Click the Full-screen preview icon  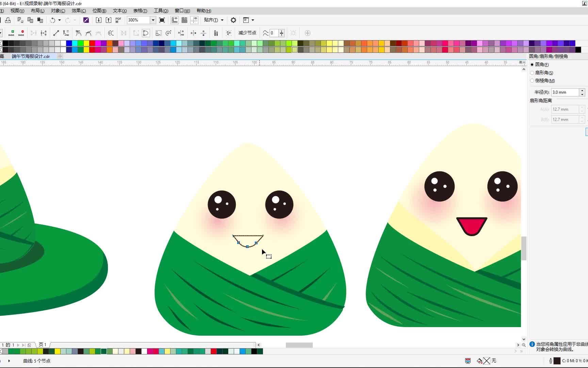(162, 20)
